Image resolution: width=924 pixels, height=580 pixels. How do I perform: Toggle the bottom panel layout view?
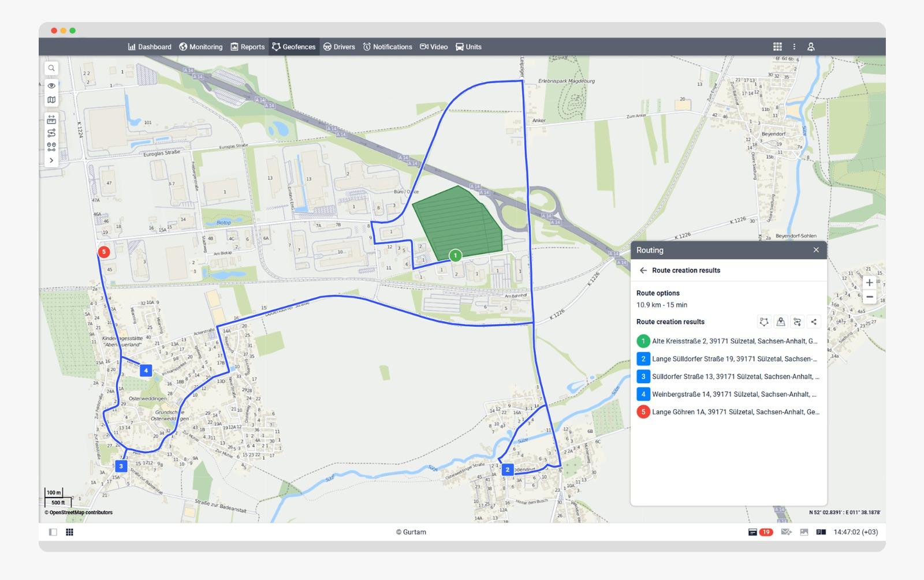(x=69, y=532)
